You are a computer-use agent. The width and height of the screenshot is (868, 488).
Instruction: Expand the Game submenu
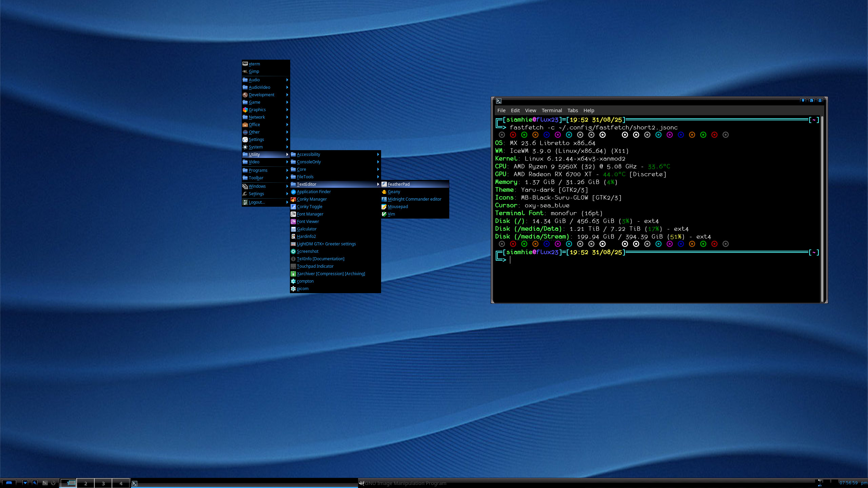(x=266, y=102)
